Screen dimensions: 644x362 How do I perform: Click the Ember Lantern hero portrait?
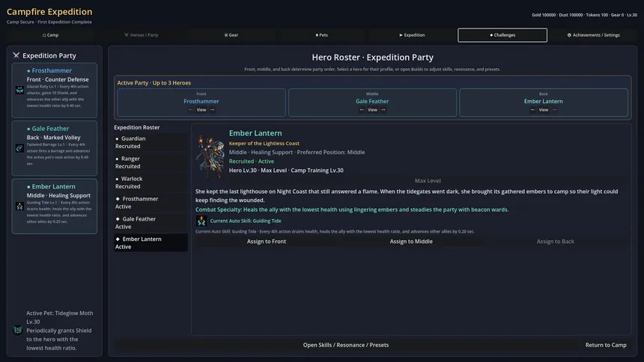210,156
